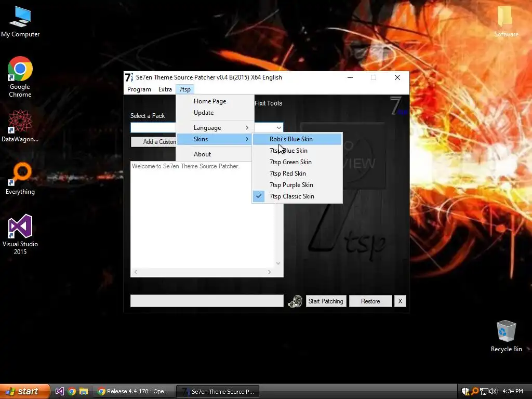Image resolution: width=532 pixels, height=399 pixels.
Task: Select Robi's Blue Skin
Action: (x=297, y=139)
